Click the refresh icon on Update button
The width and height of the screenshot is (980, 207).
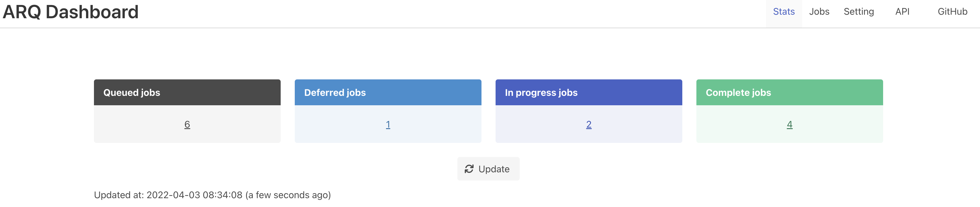click(x=469, y=169)
